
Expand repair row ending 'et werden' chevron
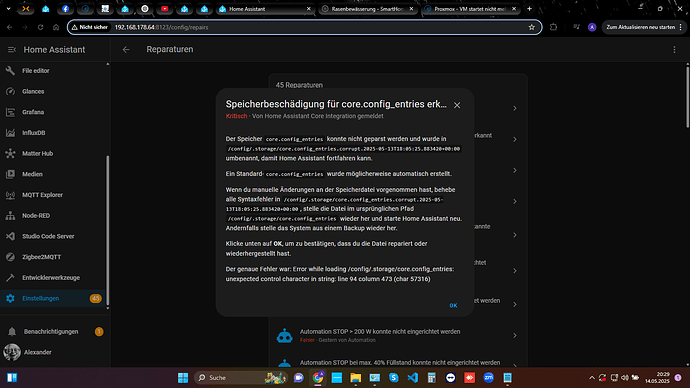[514, 304]
